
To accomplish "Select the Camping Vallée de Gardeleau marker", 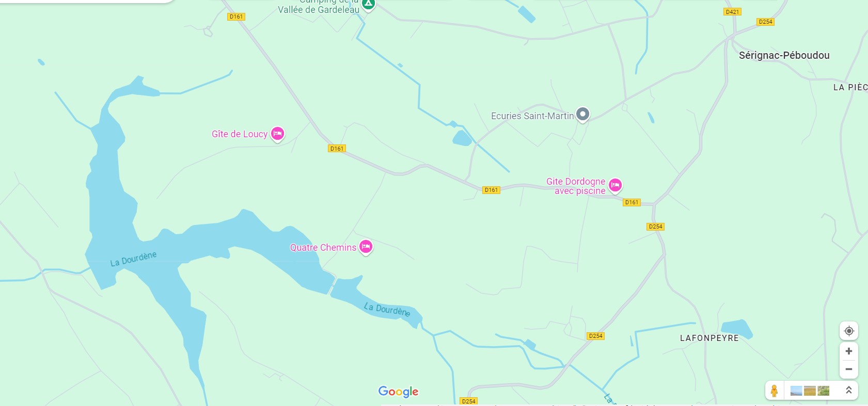I will point(368,3).
